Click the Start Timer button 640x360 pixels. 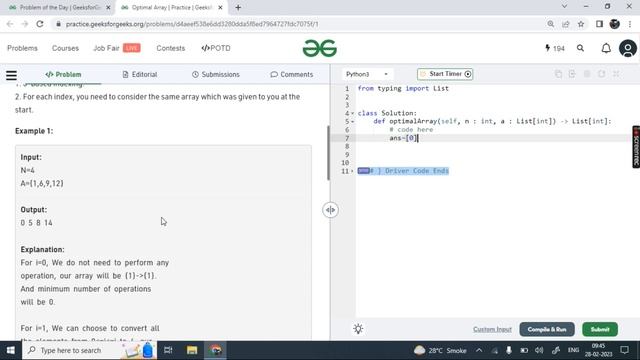[445, 74]
